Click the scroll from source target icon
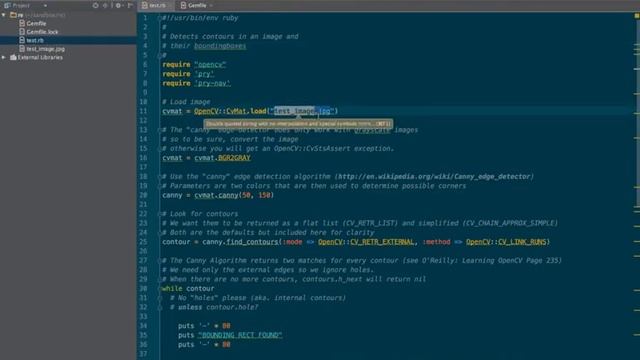Screen dimensions: 640x360 (x=96, y=5)
